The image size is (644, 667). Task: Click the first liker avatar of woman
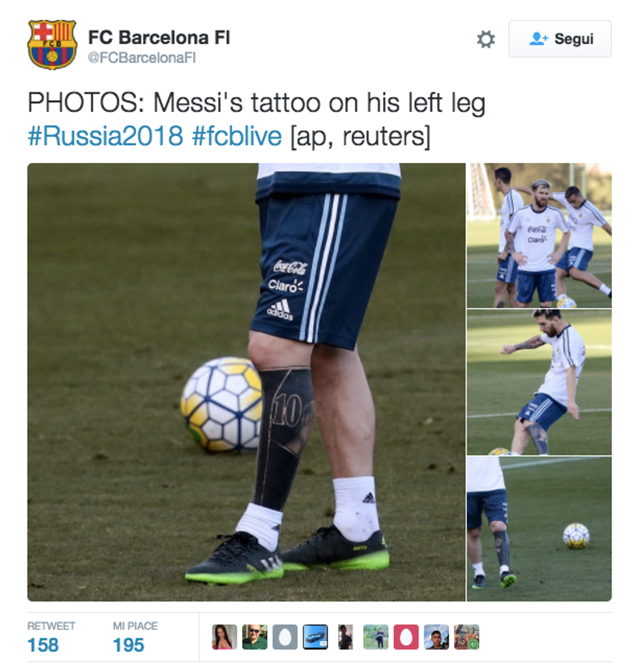point(224,637)
